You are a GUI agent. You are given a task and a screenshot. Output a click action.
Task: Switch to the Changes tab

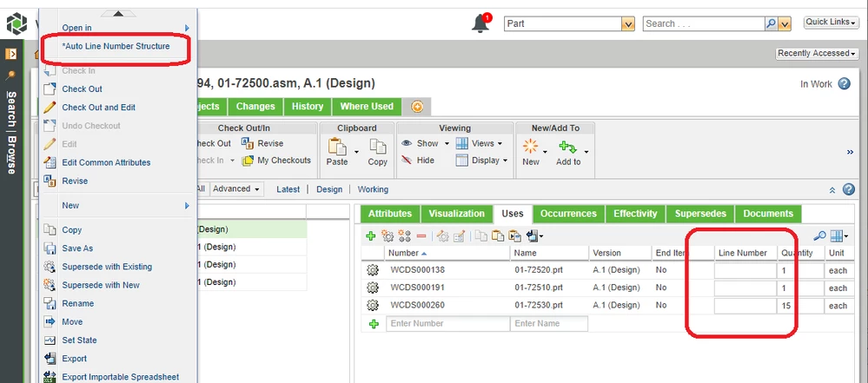pos(255,106)
